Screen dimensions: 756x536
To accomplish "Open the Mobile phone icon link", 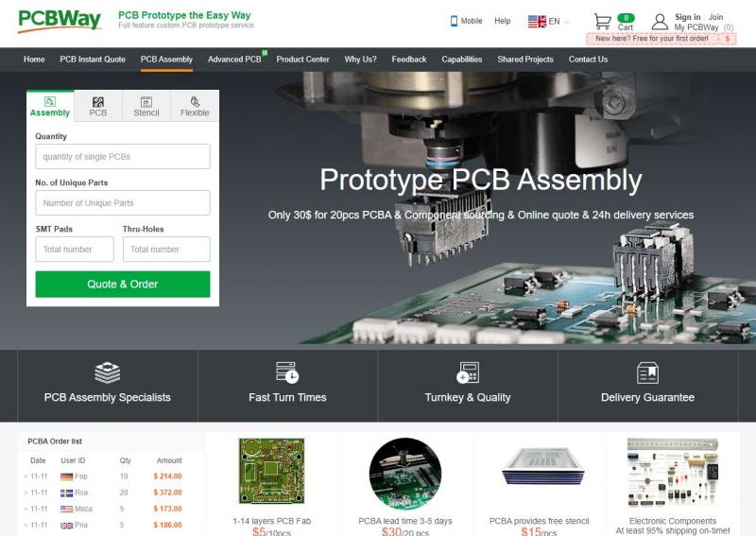I will point(454,21).
